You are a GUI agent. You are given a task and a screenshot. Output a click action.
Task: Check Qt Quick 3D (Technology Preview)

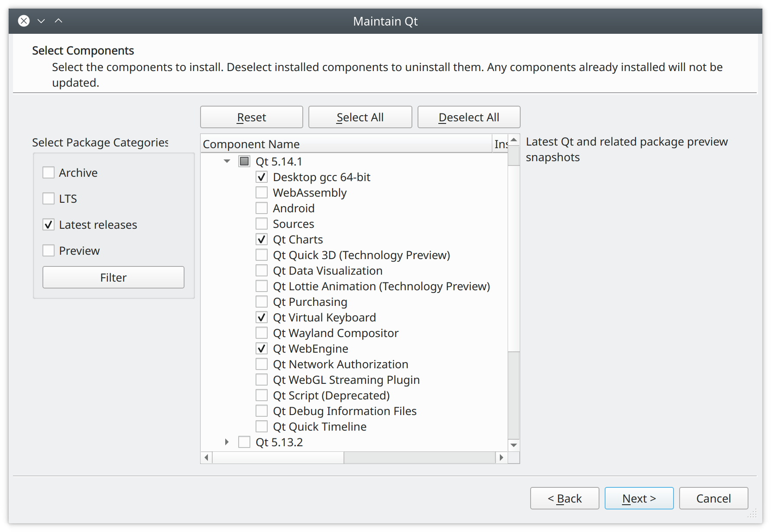click(x=262, y=255)
